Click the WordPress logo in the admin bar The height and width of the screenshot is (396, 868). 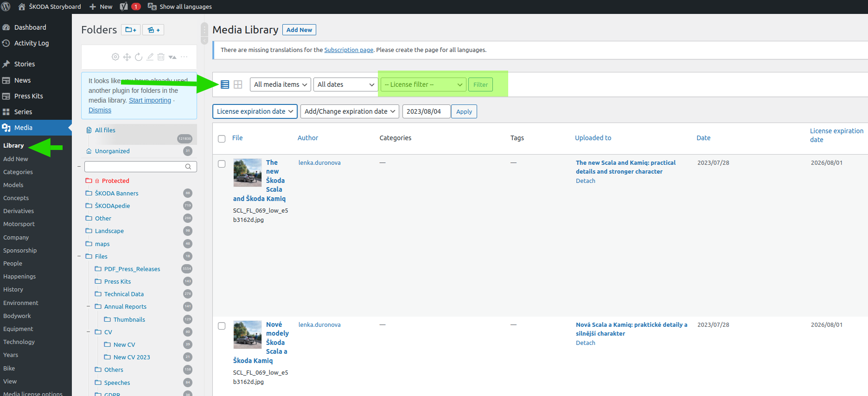(6, 6)
